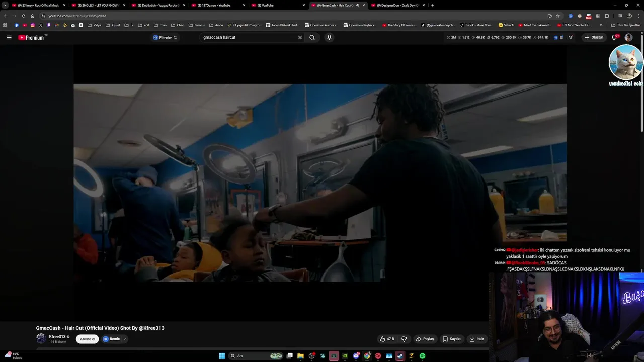
Task: Open the browser three-dot menu
Action: point(638,16)
